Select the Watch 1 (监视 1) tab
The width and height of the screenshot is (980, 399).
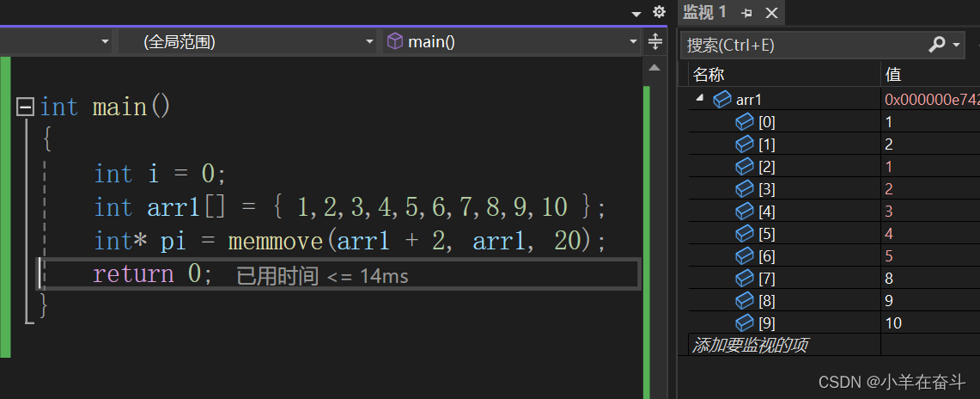pos(704,12)
